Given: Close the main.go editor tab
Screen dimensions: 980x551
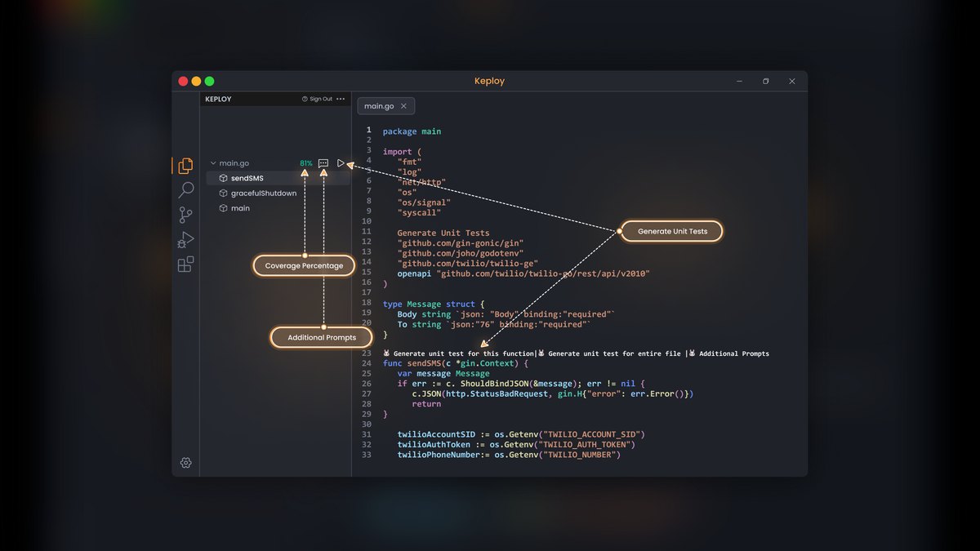Looking at the screenshot, I should tap(403, 106).
